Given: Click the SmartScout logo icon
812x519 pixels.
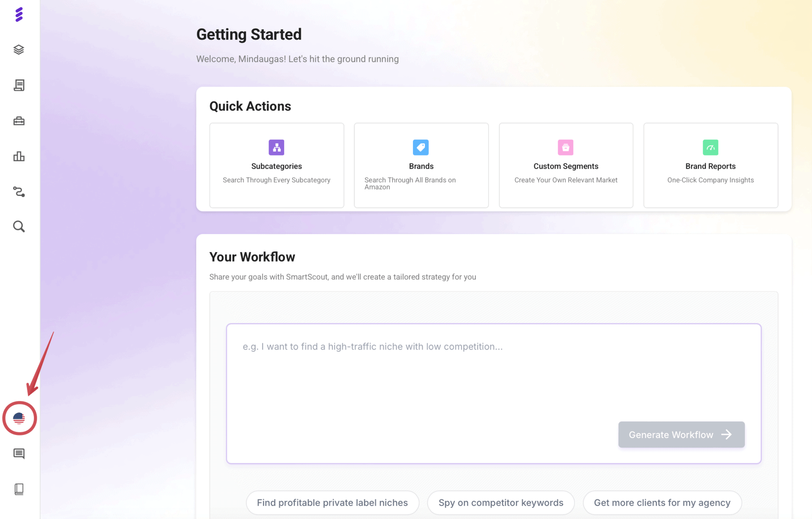Looking at the screenshot, I should coord(19,15).
